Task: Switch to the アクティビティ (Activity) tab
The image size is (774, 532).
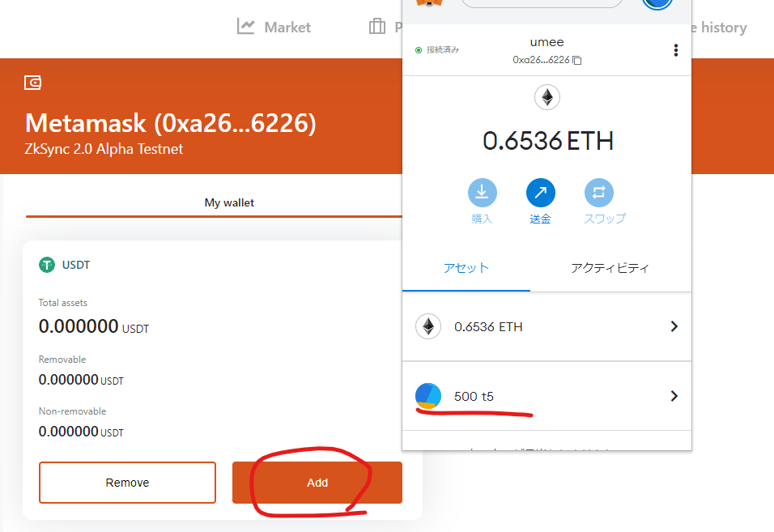Action: pyautogui.click(x=610, y=268)
